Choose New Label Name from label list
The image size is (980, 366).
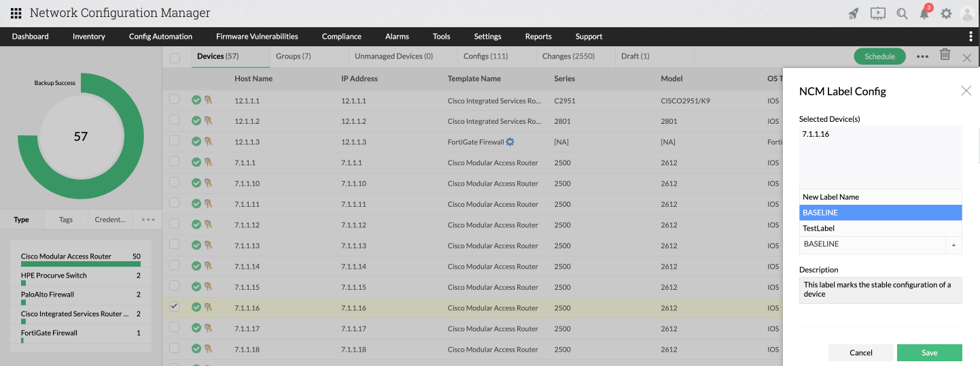(x=881, y=197)
